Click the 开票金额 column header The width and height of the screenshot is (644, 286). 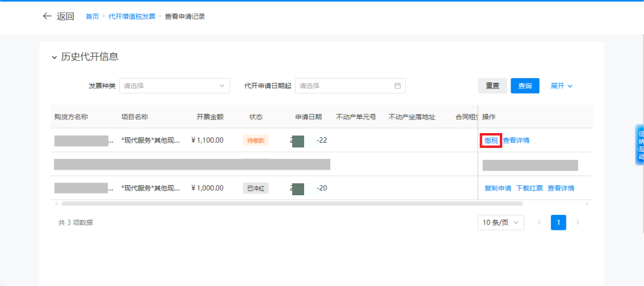click(210, 117)
